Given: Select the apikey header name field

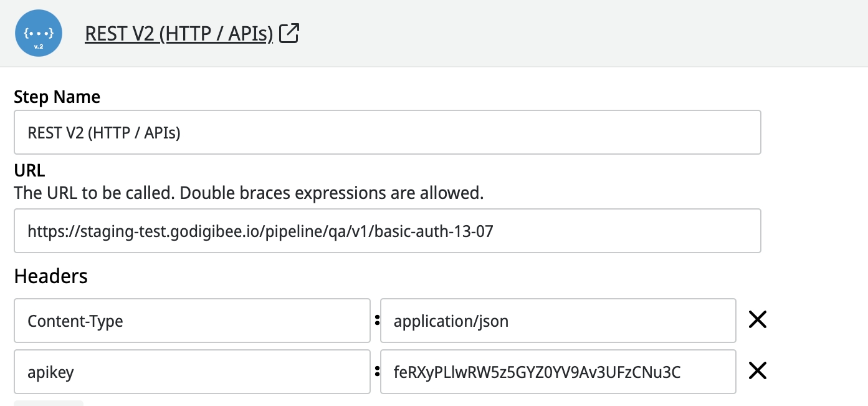Looking at the screenshot, I should [192, 372].
